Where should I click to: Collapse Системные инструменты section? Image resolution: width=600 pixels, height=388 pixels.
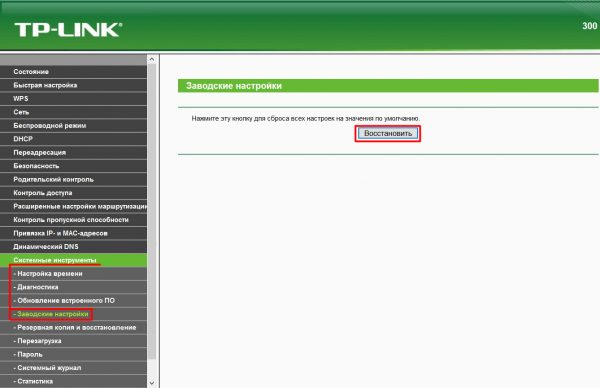73,260
